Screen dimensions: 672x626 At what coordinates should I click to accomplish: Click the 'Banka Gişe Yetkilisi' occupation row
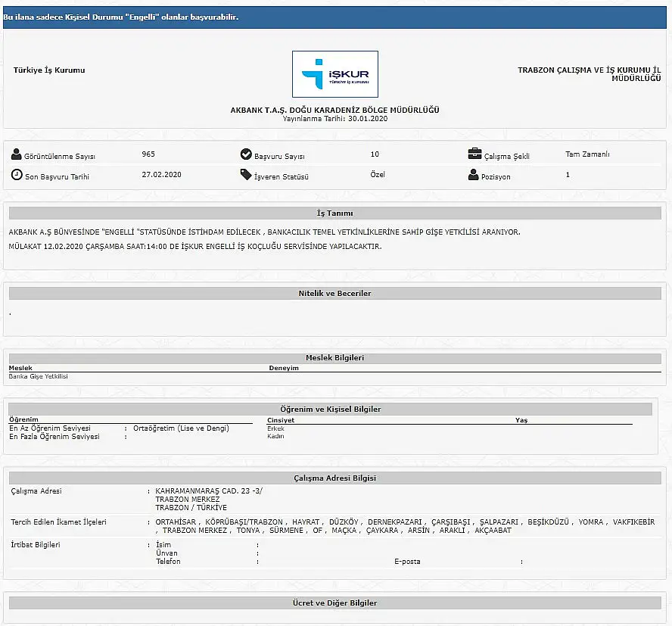tap(38, 376)
